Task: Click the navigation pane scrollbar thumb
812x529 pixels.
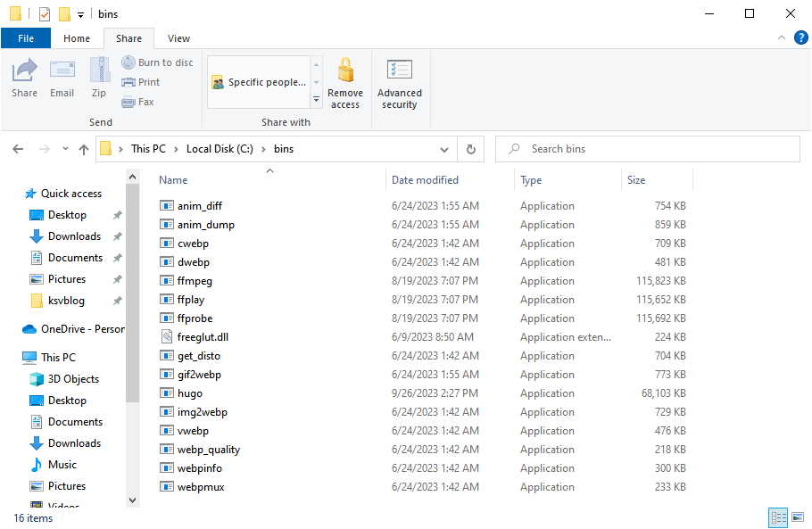Action: [x=133, y=293]
